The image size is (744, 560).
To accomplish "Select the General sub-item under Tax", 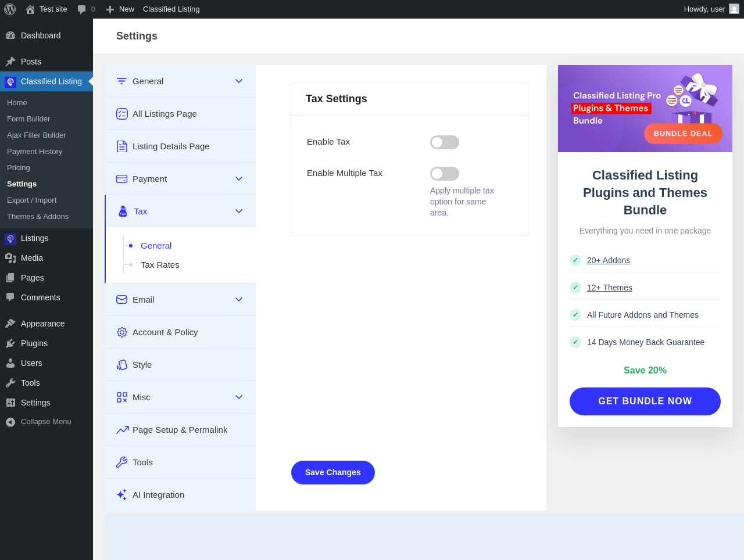I will [x=156, y=246].
